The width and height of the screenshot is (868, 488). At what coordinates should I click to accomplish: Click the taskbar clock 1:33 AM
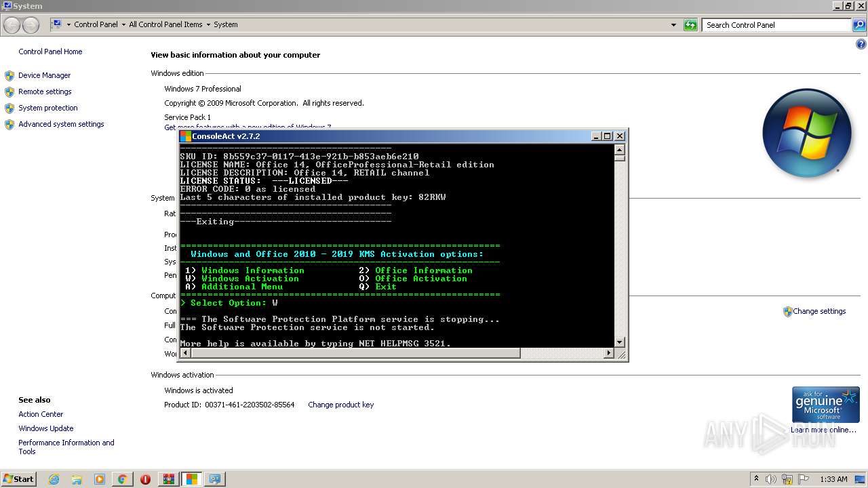pyautogui.click(x=833, y=479)
